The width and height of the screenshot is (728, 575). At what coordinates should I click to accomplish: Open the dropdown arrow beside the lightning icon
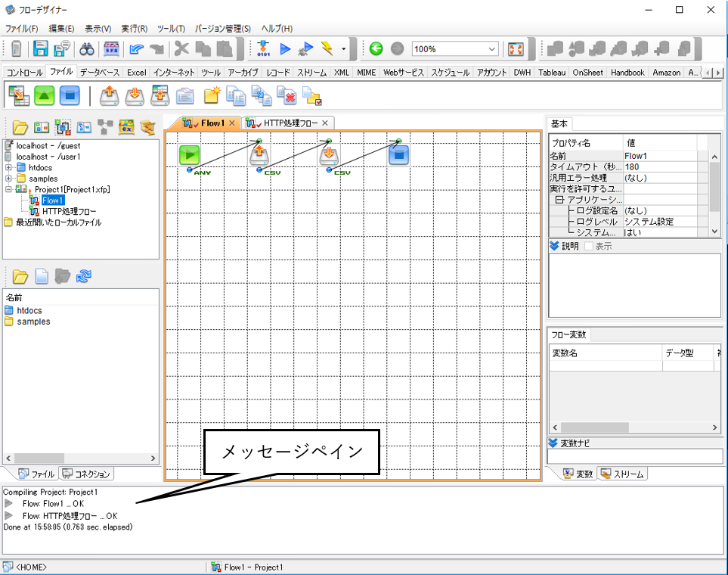pyautogui.click(x=343, y=49)
